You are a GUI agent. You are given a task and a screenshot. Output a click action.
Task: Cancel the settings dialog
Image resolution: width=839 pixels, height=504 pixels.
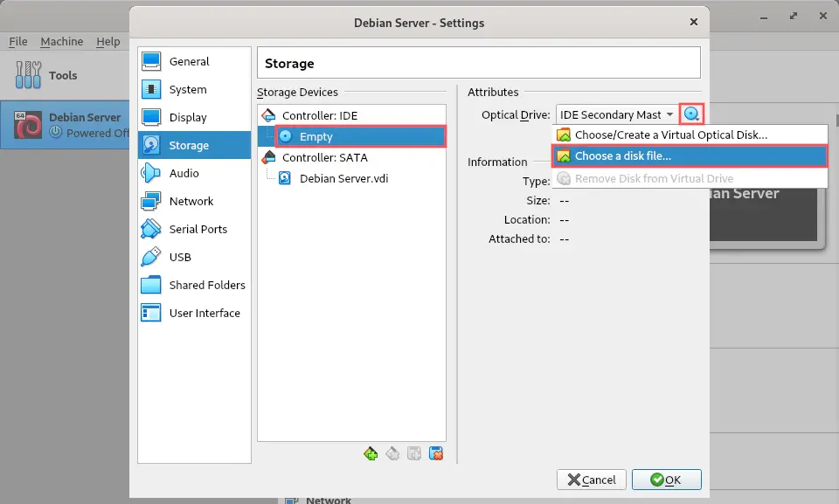[x=592, y=480]
